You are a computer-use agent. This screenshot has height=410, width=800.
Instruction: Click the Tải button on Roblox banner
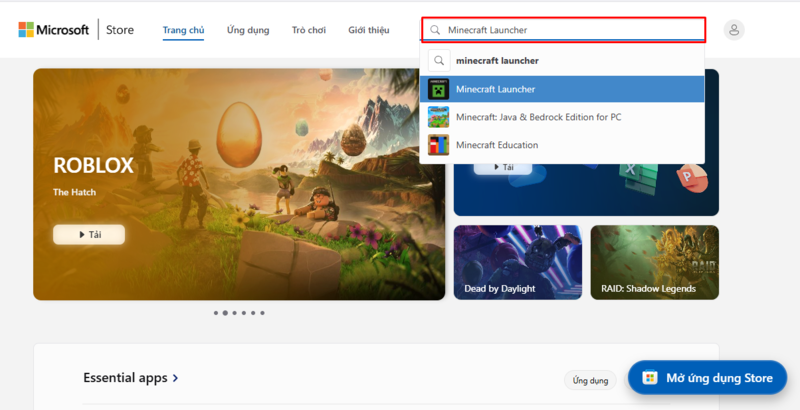coord(89,235)
